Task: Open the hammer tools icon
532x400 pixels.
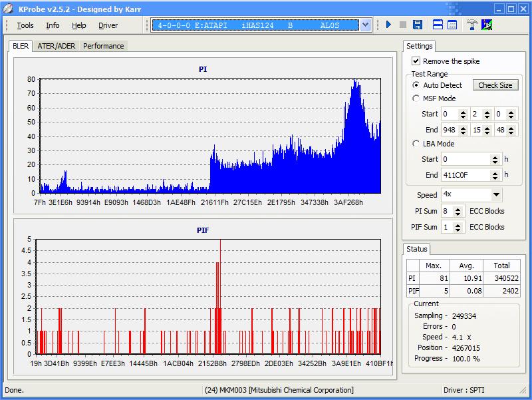Action: (x=472, y=25)
